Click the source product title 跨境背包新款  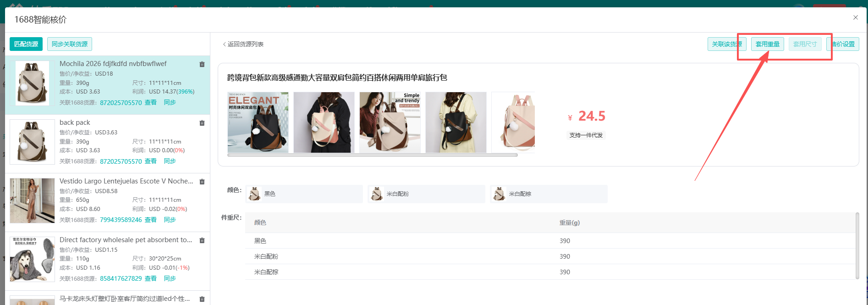(x=337, y=78)
